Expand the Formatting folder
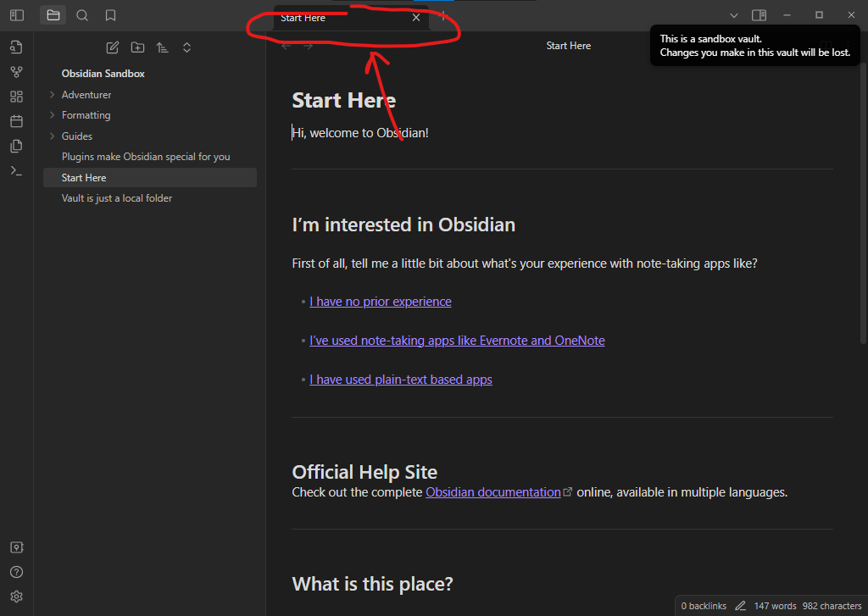The height and width of the screenshot is (616, 868). (x=53, y=115)
